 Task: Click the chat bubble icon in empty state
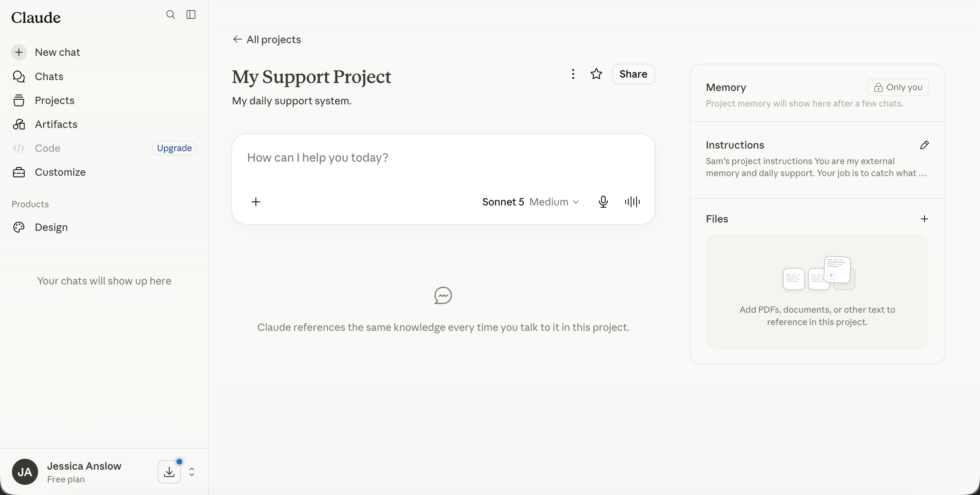pyautogui.click(x=443, y=296)
